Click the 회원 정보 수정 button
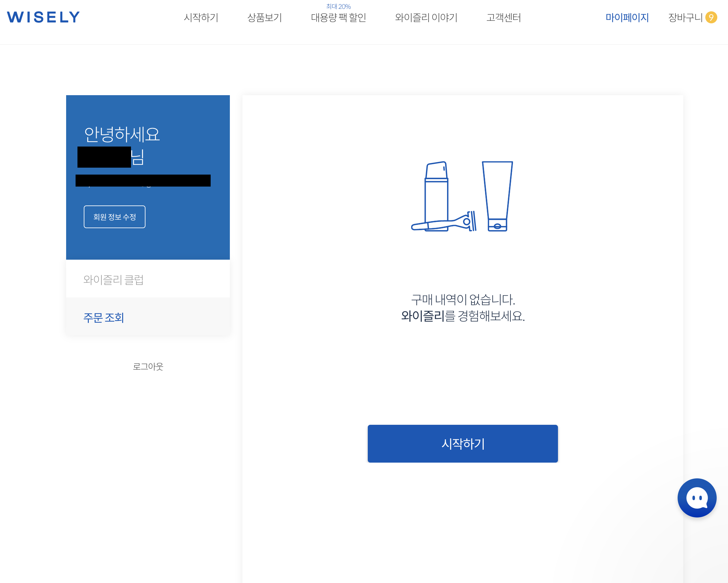The height and width of the screenshot is (583, 728). click(x=115, y=216)
